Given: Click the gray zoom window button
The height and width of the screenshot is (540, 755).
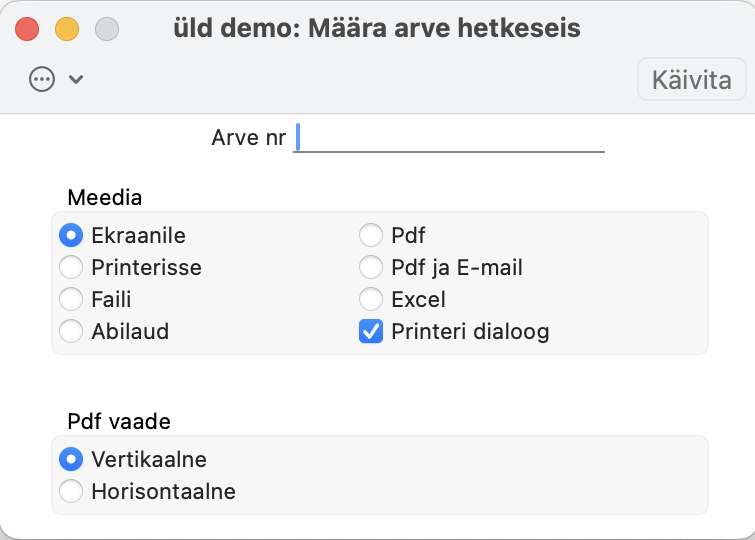Looking at the screenshot, I should point(106,29).
